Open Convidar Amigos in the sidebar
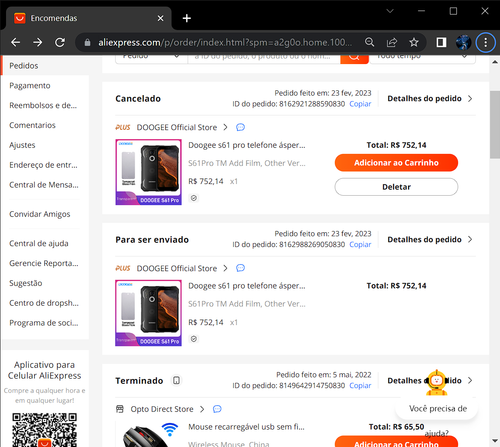 click(x=40, y=214)
